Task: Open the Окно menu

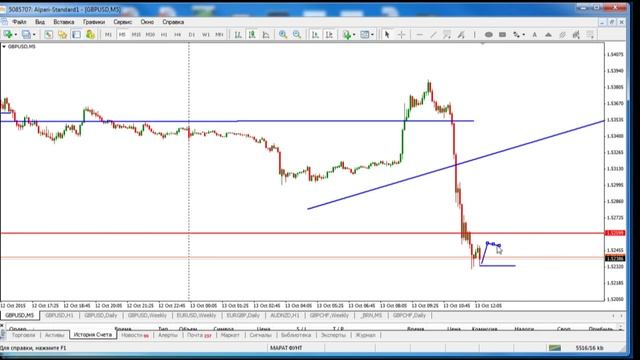Action: (147, 22)
